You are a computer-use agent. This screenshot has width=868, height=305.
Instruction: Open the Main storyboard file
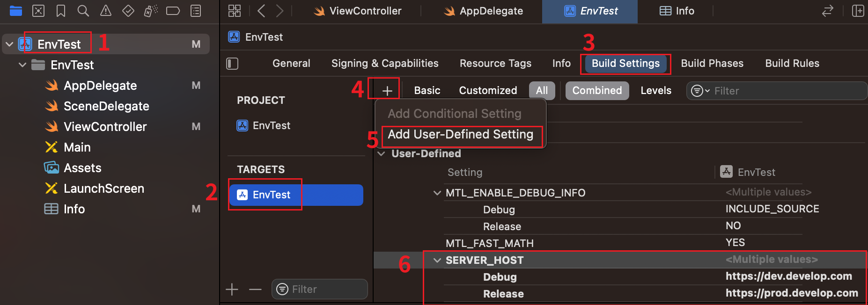pyautogui.click(x=77, y=147)
